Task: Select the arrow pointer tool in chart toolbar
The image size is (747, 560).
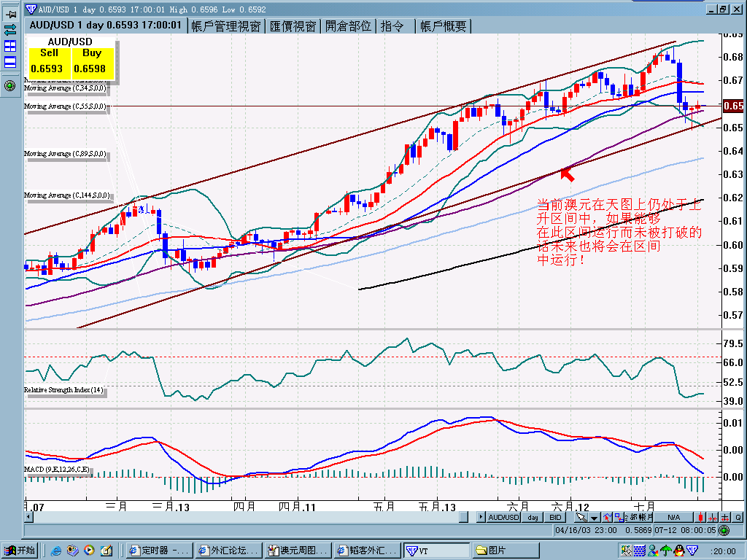Action: (x=581, y=517)
